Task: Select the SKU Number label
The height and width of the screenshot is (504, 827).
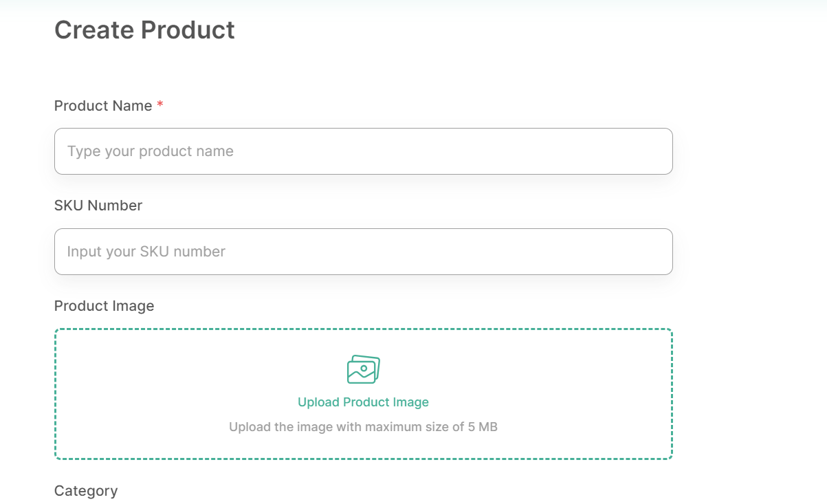Action: 98,206
